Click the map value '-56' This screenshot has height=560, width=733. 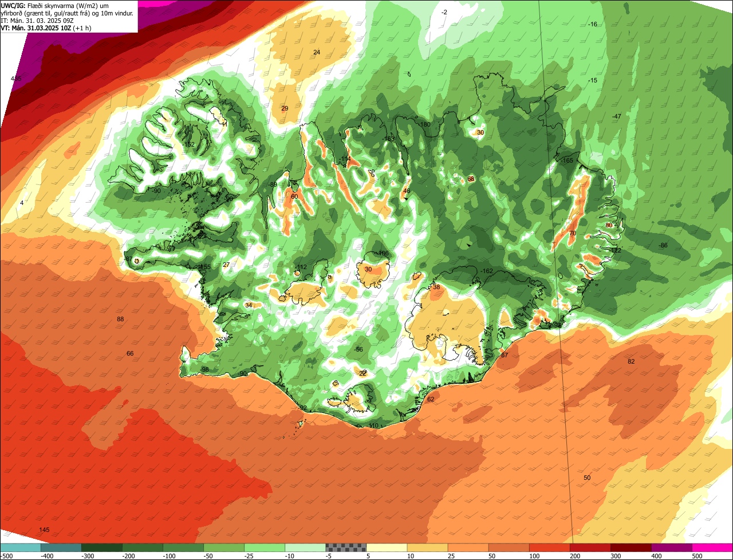tap(358, 349)
